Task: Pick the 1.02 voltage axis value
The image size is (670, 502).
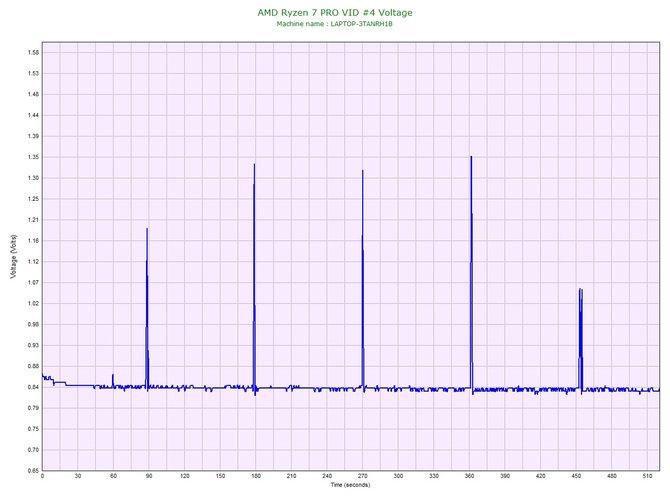Action: coord(33,303)
